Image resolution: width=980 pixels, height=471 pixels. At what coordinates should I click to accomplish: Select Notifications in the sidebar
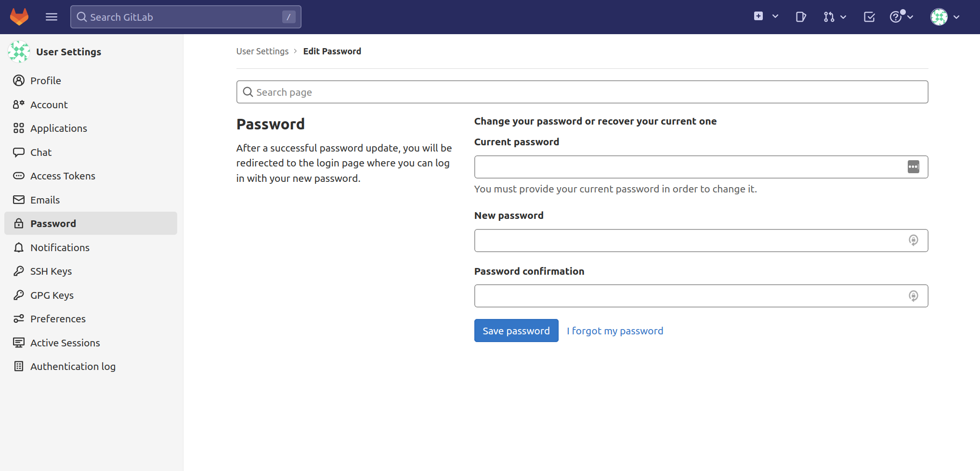click(x=60, y=248)
